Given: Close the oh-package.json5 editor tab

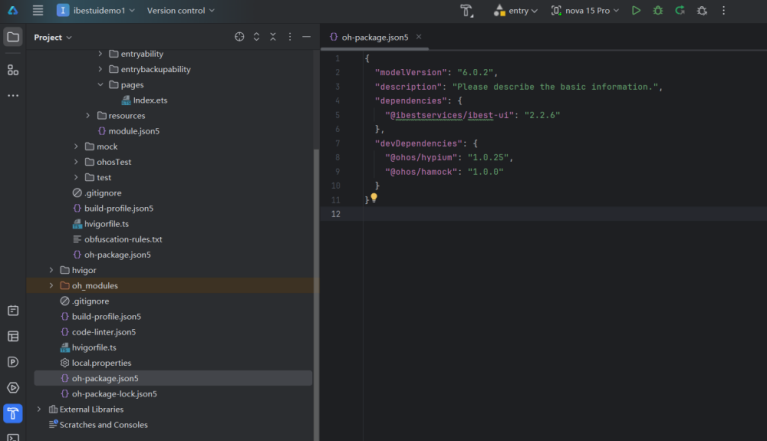Looking at the screenshot, I should pyautogui.click(x=419, y=37).
